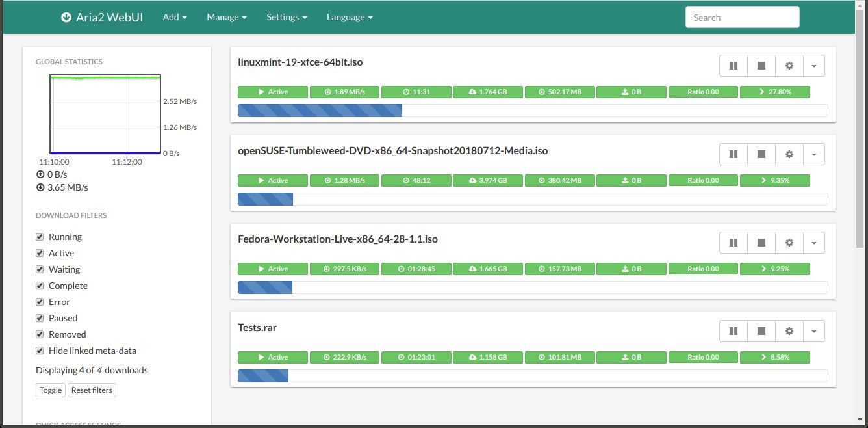Viewport: 868px width, 428px height.
Task: Click Fedora-Workstation-Live download progress bar
Action: point(533,288)
